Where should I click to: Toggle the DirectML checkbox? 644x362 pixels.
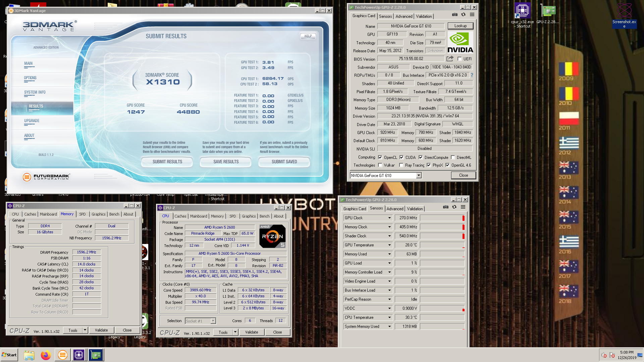(453, 157)
